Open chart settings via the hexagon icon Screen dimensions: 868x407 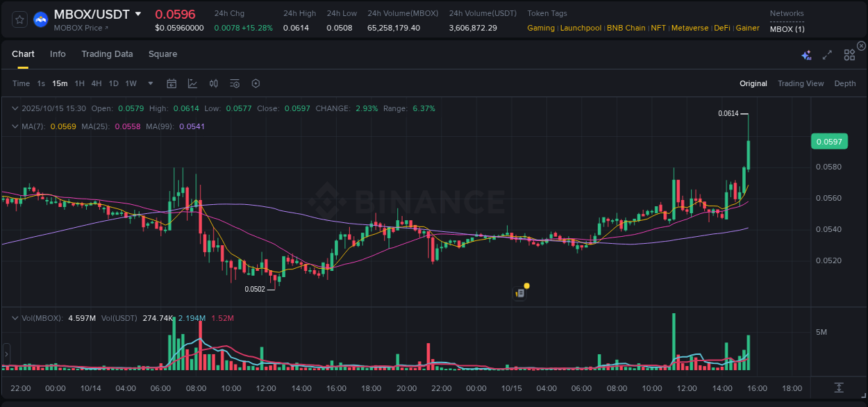(256, 83)
